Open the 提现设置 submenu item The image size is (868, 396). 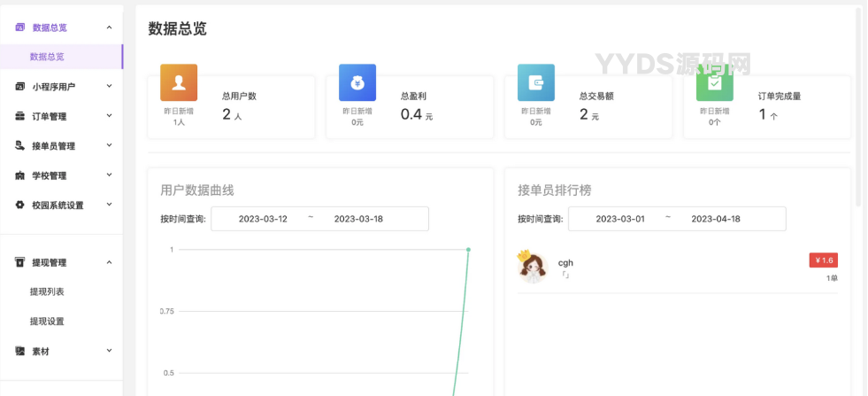pos(47,321)
